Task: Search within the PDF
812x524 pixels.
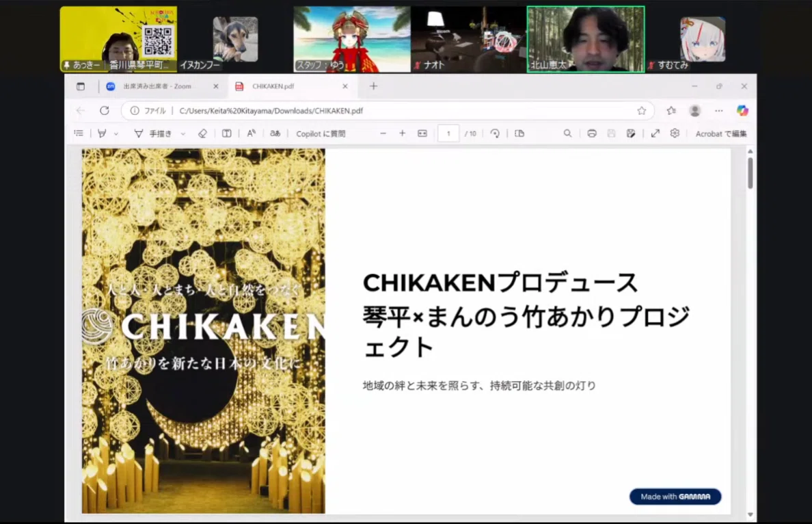Action: click(567, 133)
